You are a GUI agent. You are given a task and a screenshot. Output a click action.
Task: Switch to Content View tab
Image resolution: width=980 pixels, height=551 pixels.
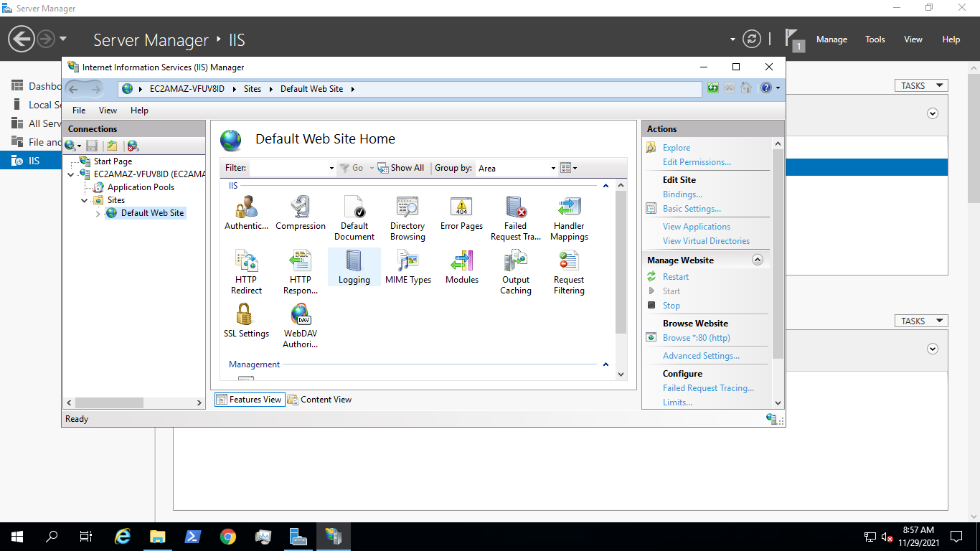pyautogui.click(x=319, y=400)
